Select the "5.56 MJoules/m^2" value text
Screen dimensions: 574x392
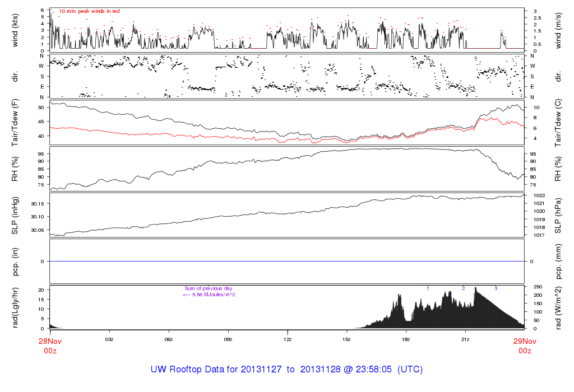[x=213, y=295]
